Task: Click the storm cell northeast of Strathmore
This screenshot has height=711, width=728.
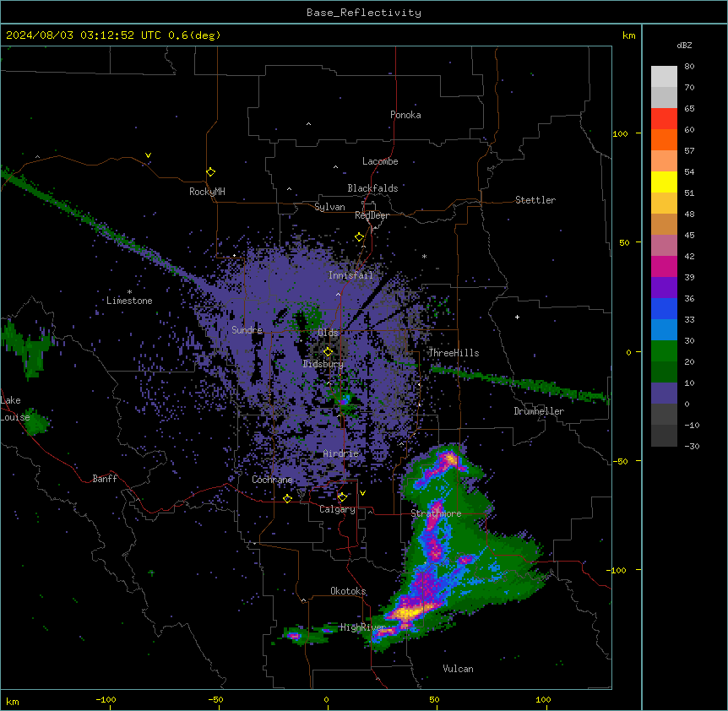Action: click(x=449, y=459)
